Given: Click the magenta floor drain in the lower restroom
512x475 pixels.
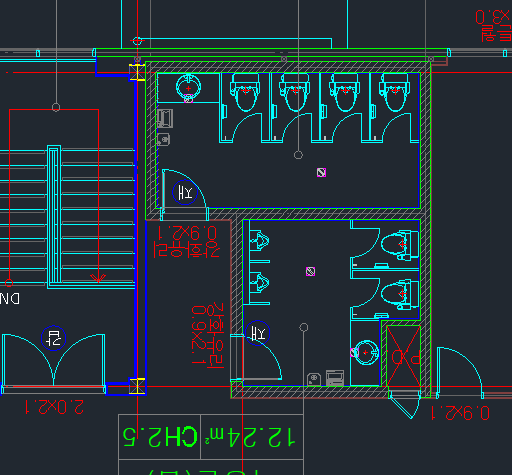Looking at the screenshot, I should (310, 271).
